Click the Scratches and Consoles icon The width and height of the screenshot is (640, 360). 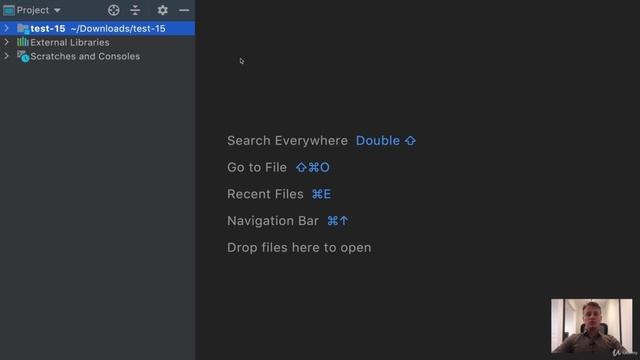tap(23, 56)
